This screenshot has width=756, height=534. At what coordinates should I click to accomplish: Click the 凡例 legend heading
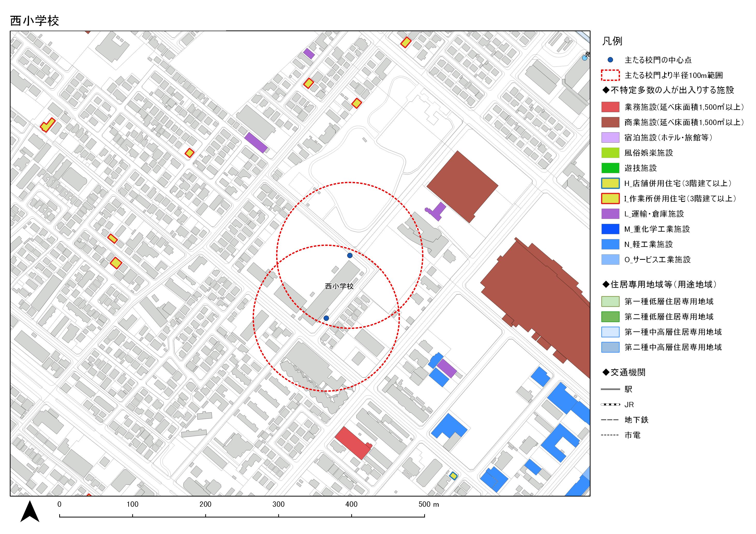pos(612,41)
